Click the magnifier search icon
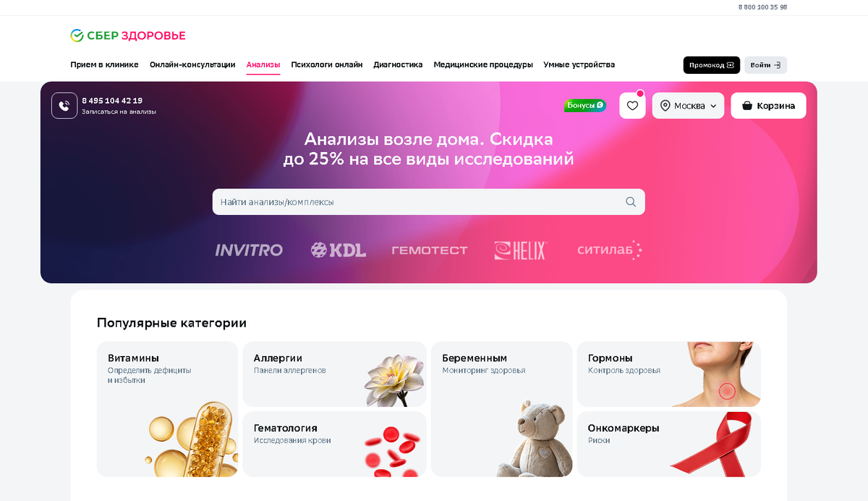 coord(631,202)
